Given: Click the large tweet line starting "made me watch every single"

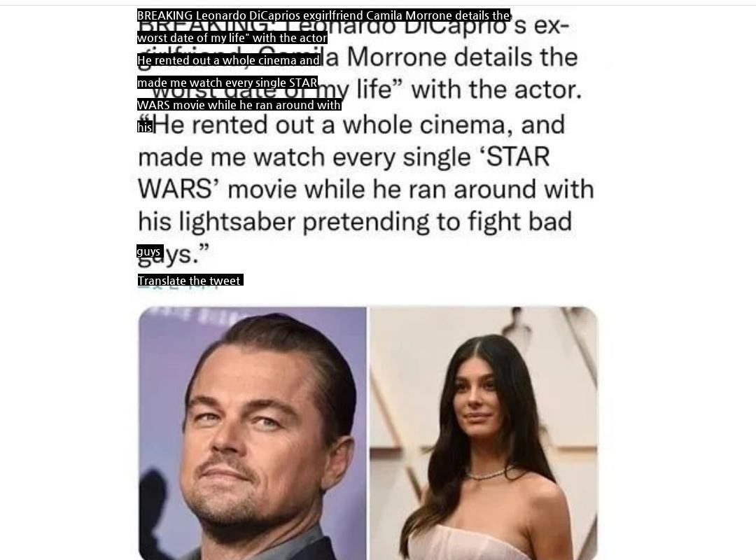Looking at the screenshot, I should tap(344, 157).
